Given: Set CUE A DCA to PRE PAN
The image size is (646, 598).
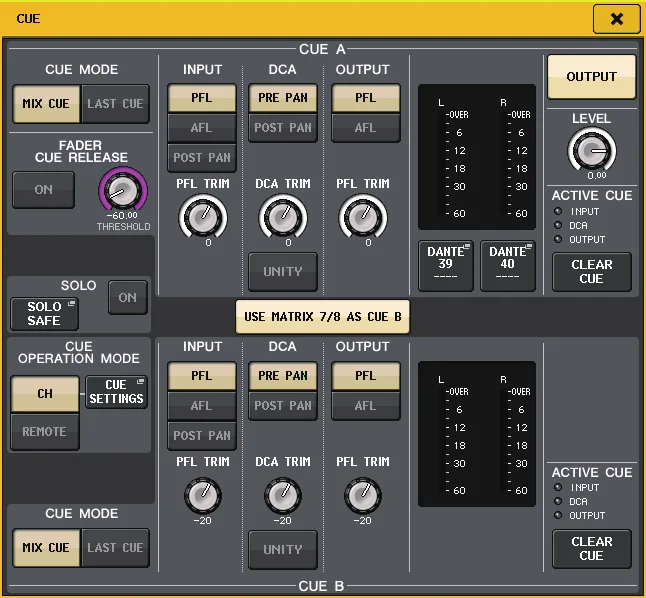Looking at the screenshot, I should pos(283,98).
